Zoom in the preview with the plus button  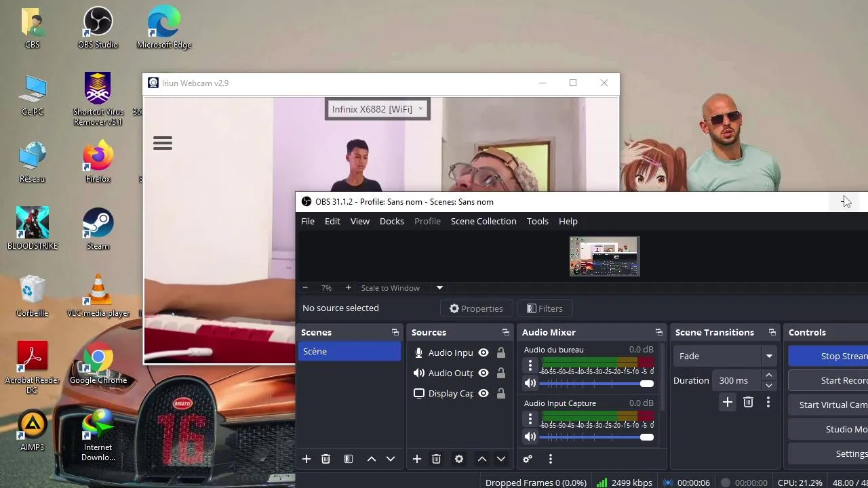click(349, 288)
